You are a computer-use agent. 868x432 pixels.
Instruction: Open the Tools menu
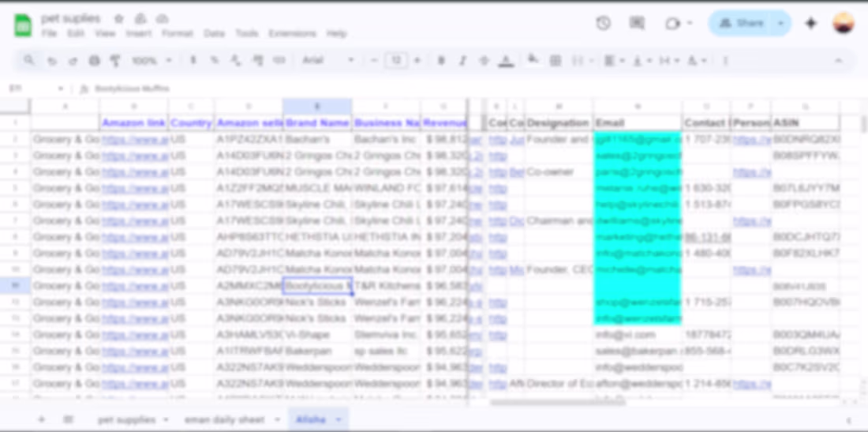247,34
